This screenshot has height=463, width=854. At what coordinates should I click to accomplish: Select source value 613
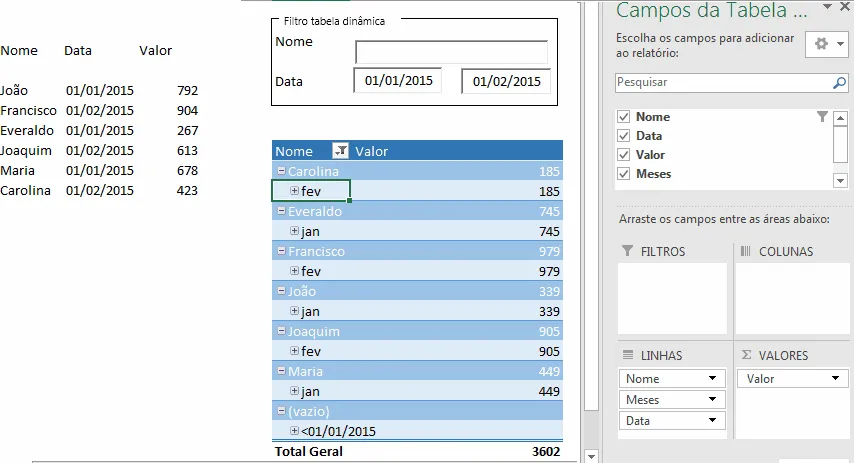(x=187, y=150)
